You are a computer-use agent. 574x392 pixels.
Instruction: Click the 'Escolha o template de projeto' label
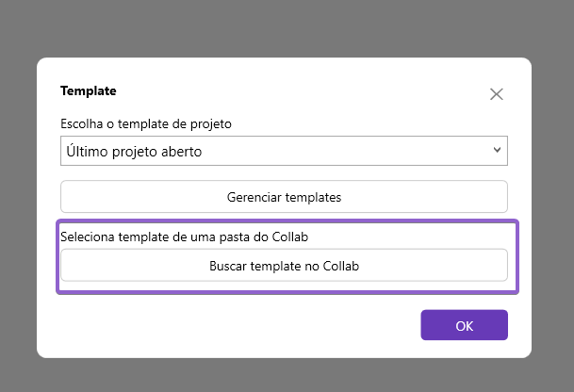click(146, 124)
